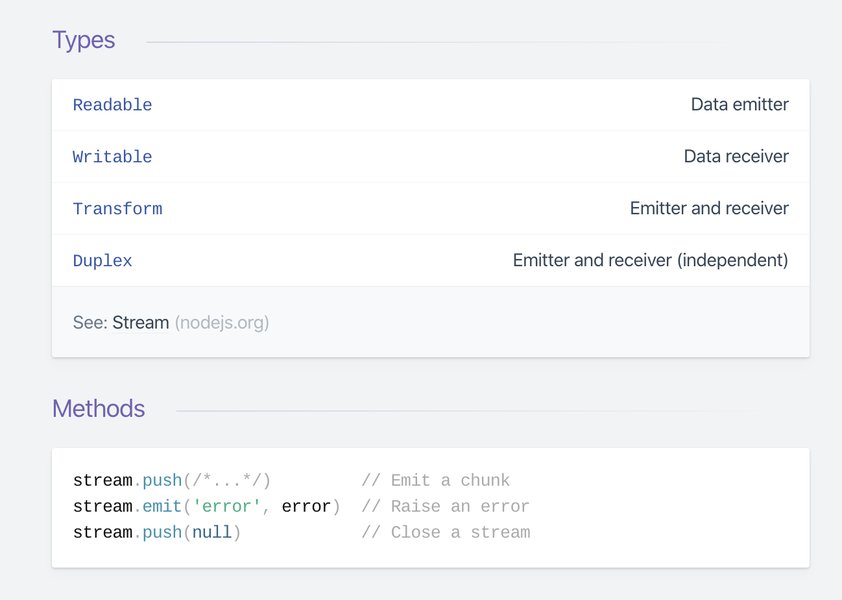Image resolution: width=842 pixels, height=600 pixels.
Task: Click the 'Data emitter' description
Action: [739, 104]
